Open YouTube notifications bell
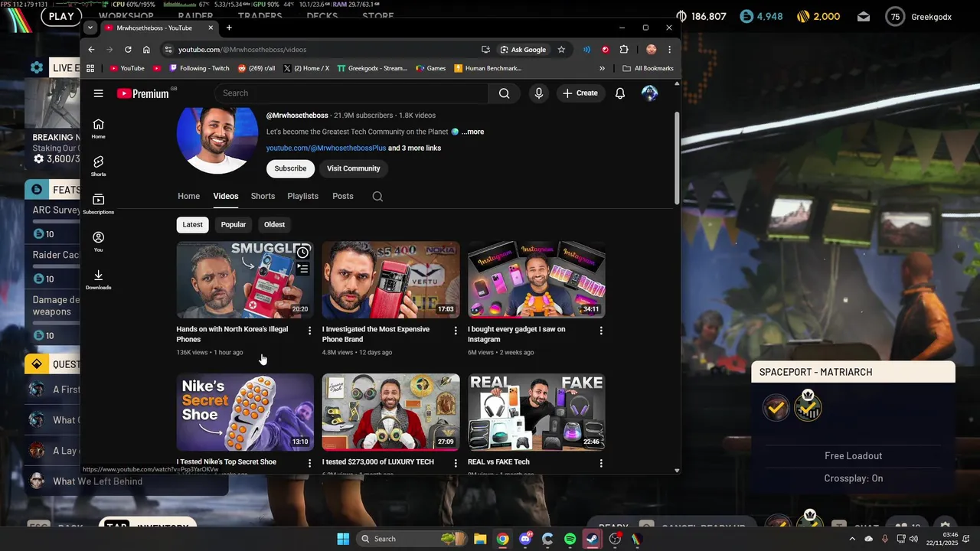The image size is (980, 551). point(620,93)
